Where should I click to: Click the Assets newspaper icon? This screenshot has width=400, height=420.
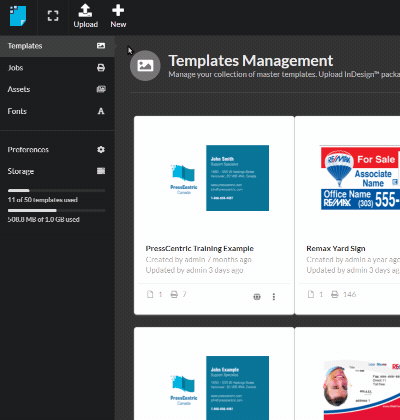coord(101,89)
